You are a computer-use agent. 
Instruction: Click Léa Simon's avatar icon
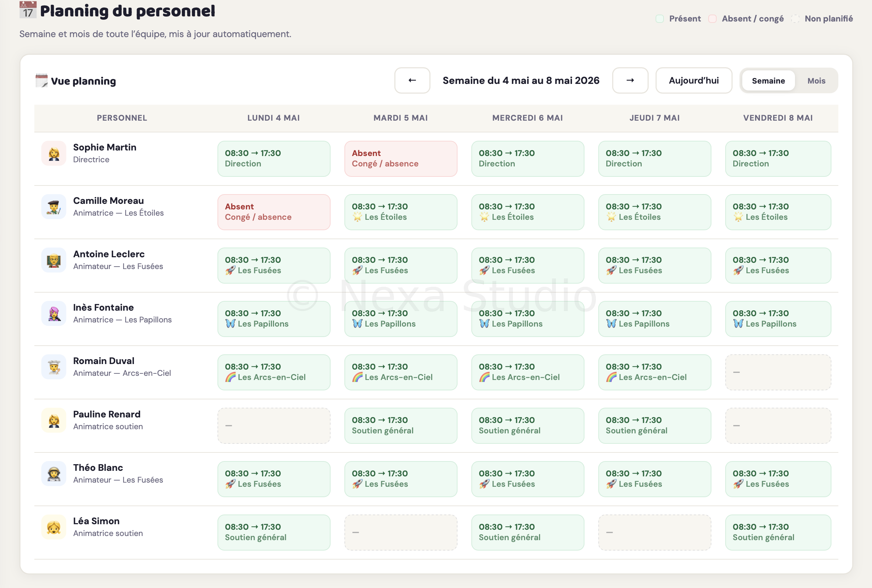tap(54, 527)
